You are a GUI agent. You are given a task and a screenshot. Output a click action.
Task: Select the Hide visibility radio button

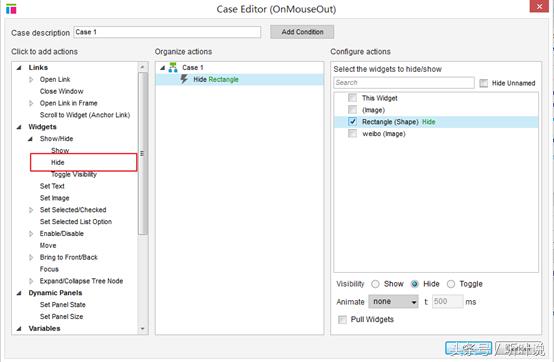click(414, 284)
